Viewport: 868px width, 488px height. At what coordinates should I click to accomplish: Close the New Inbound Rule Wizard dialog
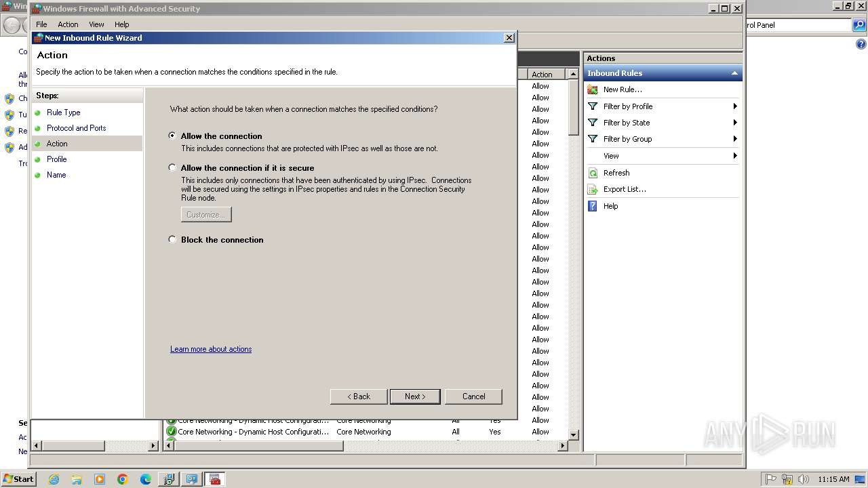(x=509, y=38)
